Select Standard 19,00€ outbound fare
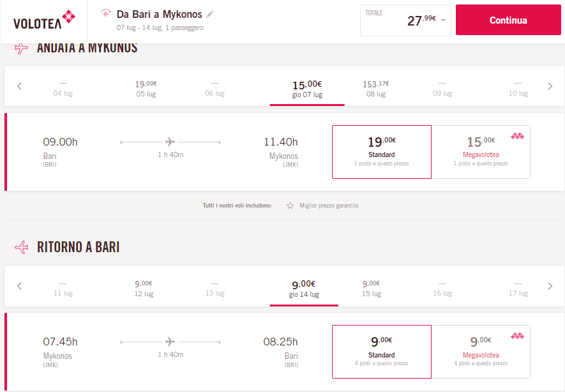The height and width of the screenshot is (392, 565). pos(382,151)
